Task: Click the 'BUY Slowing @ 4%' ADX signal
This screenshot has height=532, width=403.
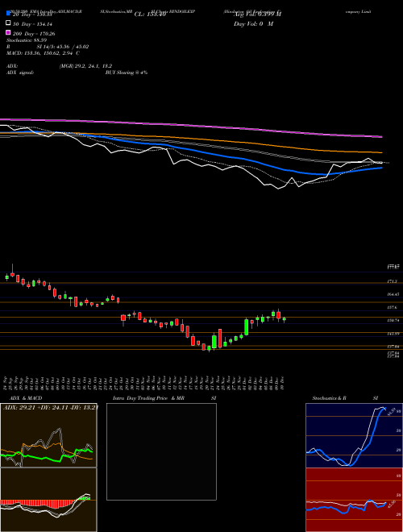Action: 127,73
